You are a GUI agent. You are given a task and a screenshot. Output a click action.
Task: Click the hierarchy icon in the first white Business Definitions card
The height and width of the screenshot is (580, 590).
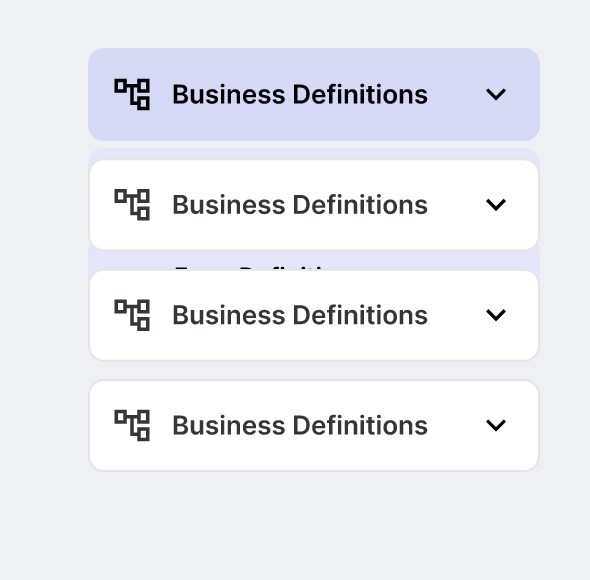(x=132, y=205)
